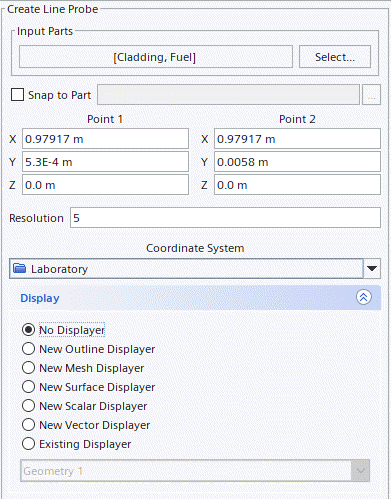The image size is (391, 499).
Task: Enable the Snap to Part checkbox
Action: tap(17, 95)
